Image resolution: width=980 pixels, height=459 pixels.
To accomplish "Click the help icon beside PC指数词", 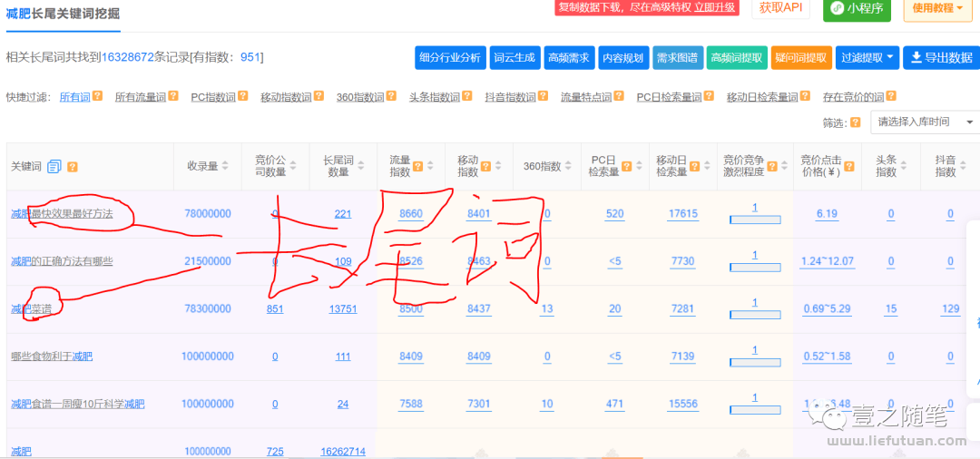I will [243, 96].
